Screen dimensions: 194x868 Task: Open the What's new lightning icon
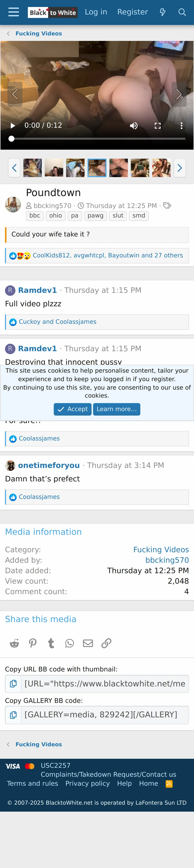click(162, 12)
